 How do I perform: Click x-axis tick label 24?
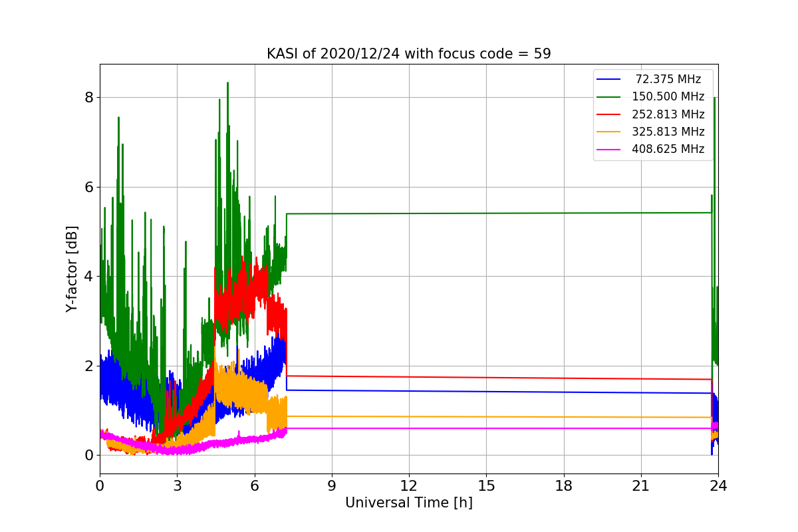coord(718,486)
